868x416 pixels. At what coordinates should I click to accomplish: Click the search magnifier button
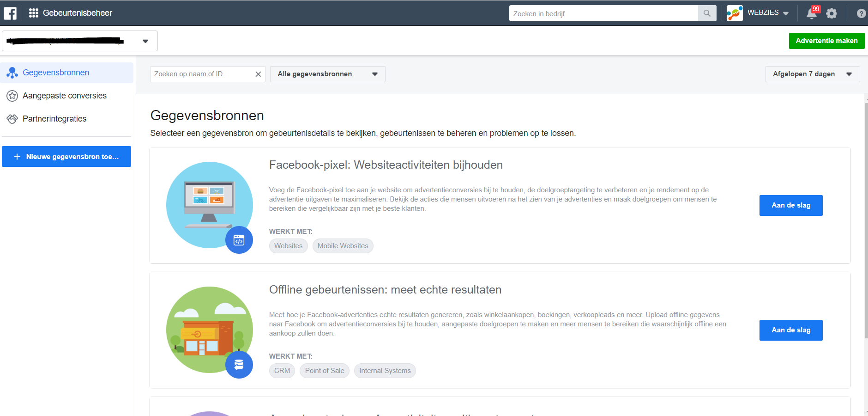pyautogui.click(x=707, y=13)
